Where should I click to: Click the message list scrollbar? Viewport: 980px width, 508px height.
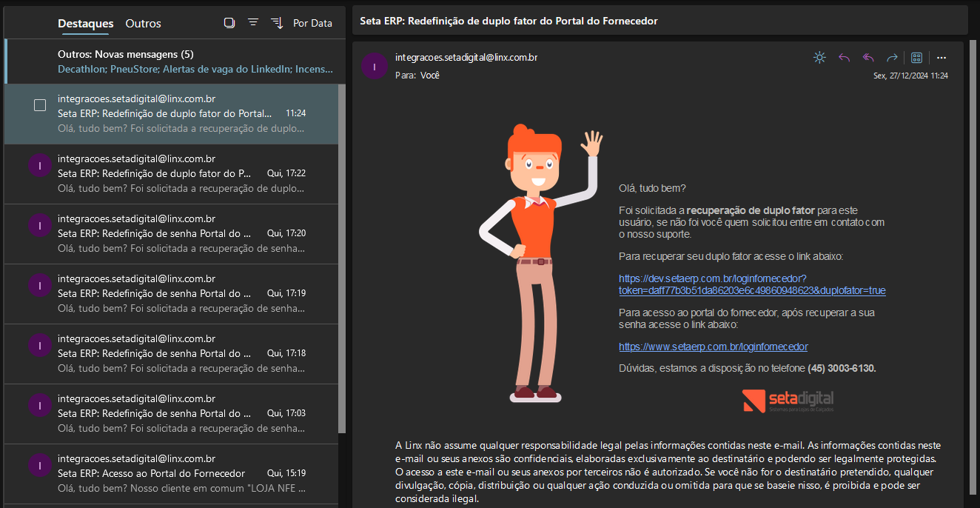(x=342, y=258)
